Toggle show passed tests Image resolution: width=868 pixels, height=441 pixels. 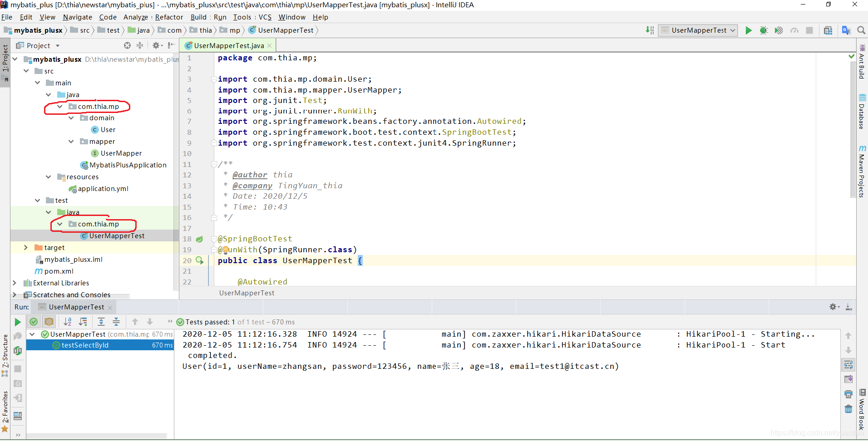coord(34,322)
